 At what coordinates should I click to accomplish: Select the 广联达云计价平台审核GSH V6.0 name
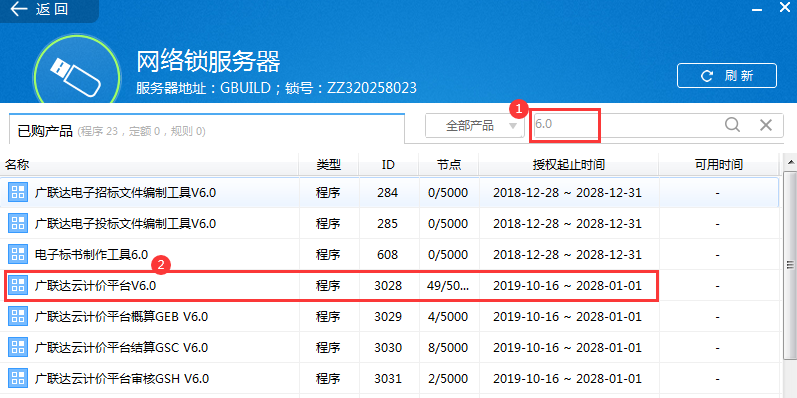pyautogui.click(x=121, y=379)
